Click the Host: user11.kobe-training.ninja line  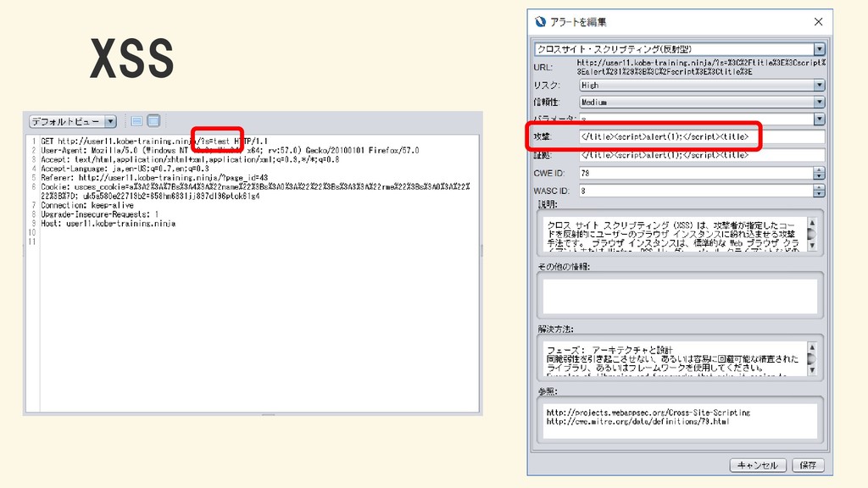point(108,224)
